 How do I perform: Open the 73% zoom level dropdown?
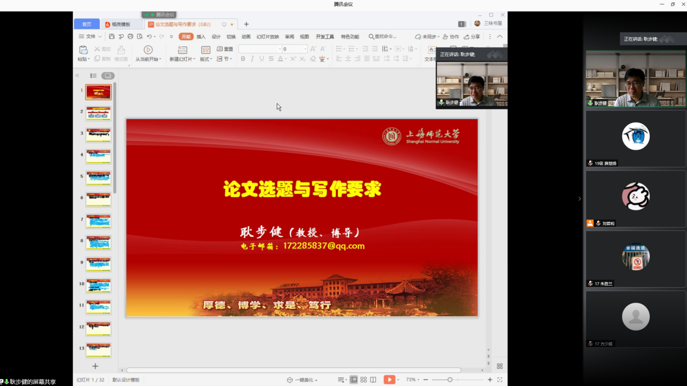click(412, 380)
